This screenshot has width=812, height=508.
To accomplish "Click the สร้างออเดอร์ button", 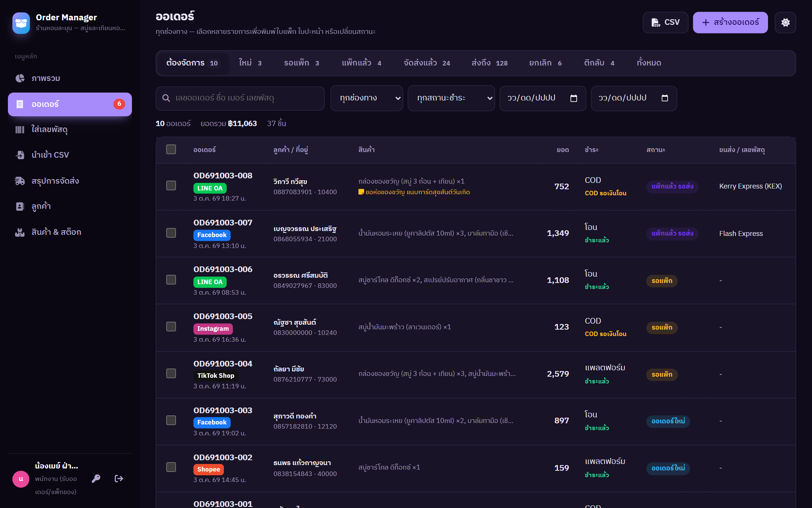I will (x=730, y=23).
